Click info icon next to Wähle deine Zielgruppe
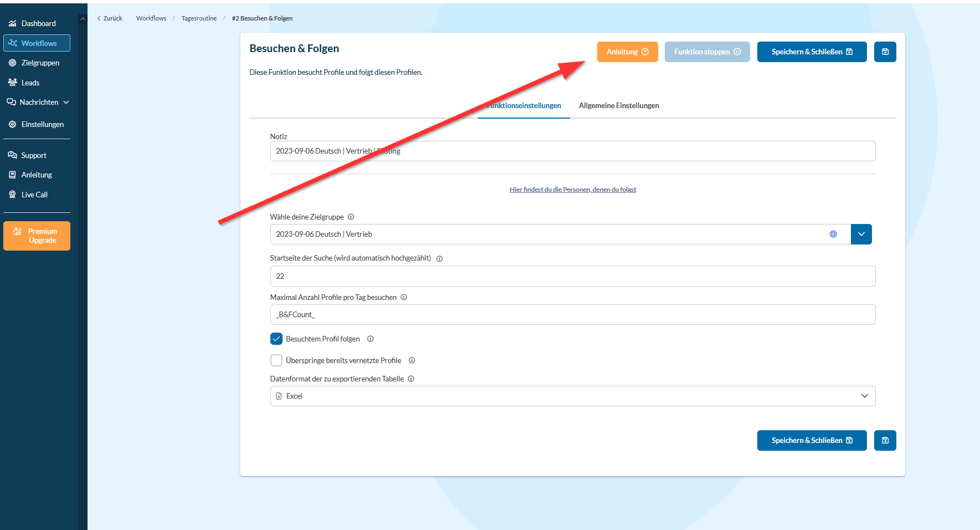 pos(351,217)
